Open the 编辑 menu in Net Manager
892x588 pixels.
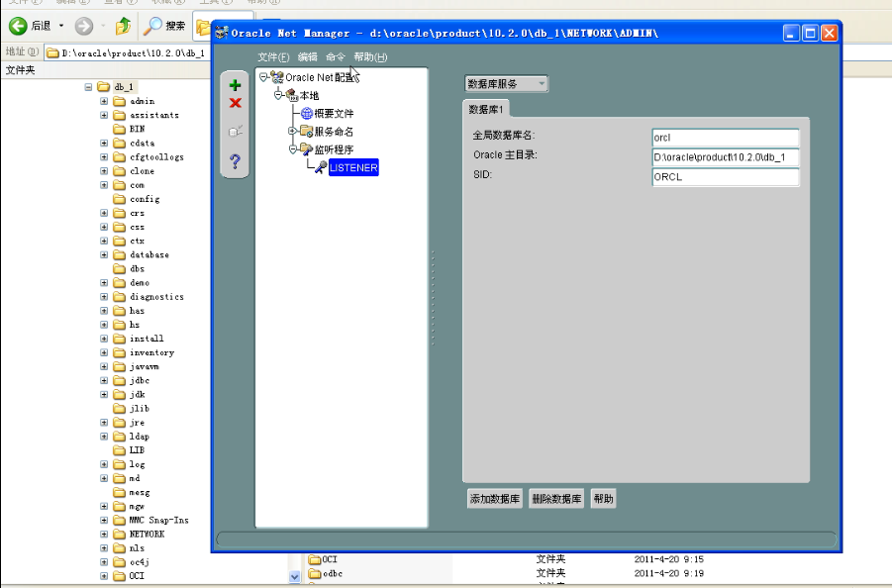[307, 56]
